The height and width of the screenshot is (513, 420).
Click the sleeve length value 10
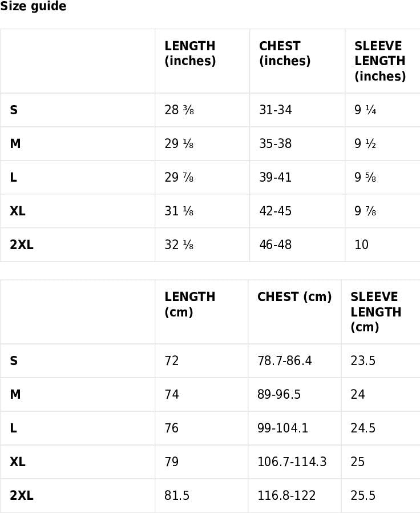click(x=361, y=245)
